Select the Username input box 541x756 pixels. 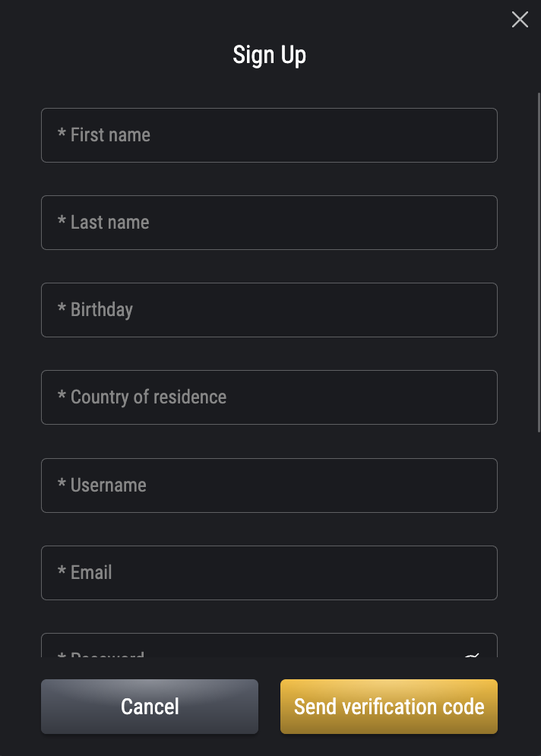pos(269,486)
